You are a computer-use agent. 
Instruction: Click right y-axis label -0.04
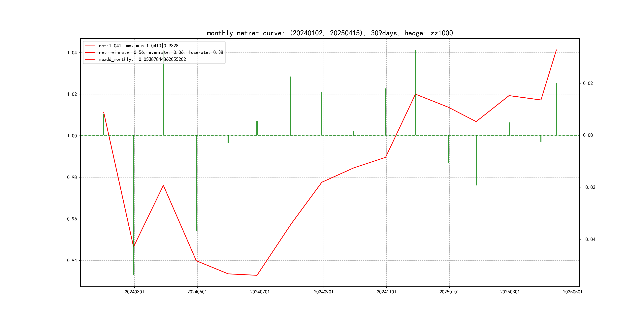pos(589,240)
